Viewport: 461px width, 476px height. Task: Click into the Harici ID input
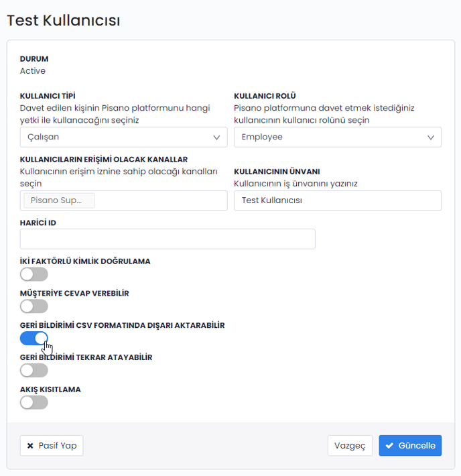168,239
